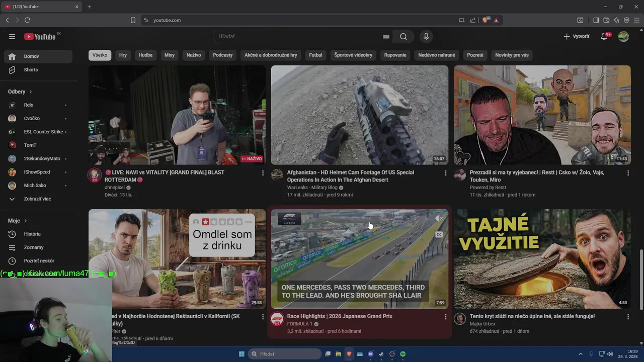Click the YouTube logo
This screenshot has width=644, height=362.
coord(40,36)
